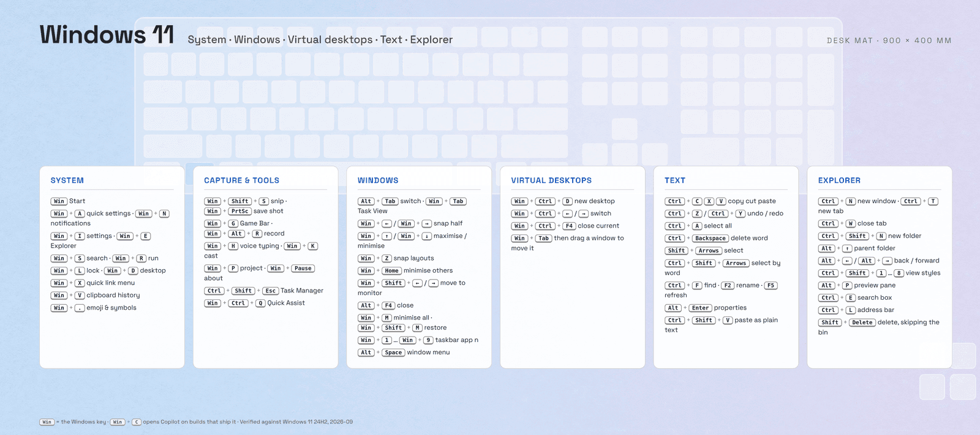This screenshot has height=435, width=980.
Task: Click the "minimise others" label
Action: [428, 270]
